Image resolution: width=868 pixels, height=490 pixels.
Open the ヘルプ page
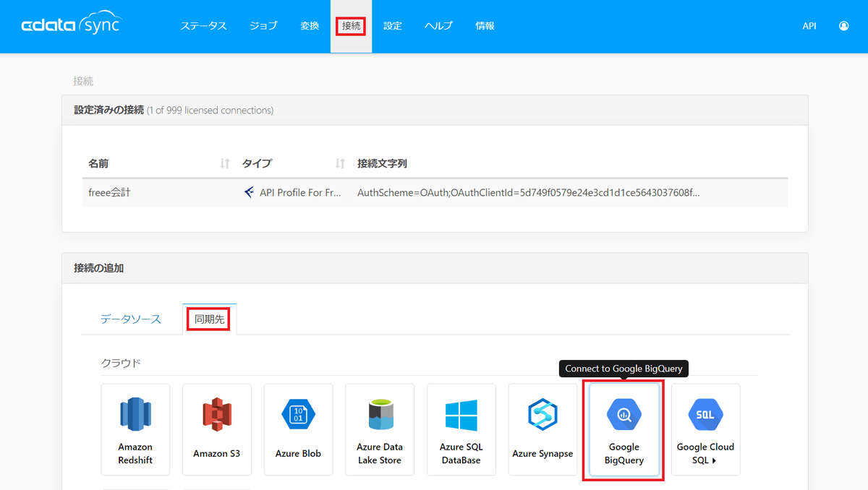coord(438,26)
